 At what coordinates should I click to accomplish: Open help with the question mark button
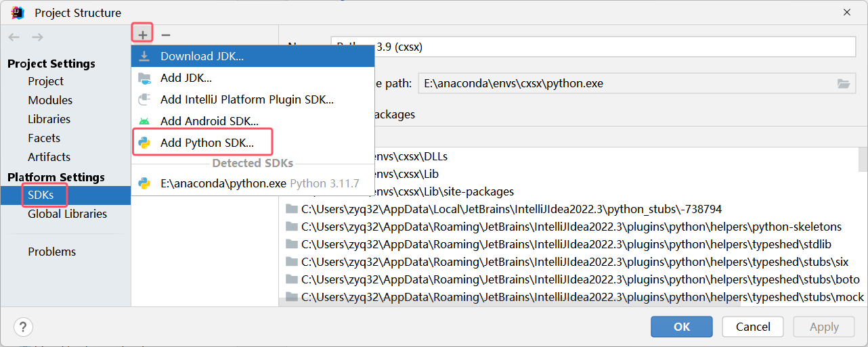click(23, 327)
